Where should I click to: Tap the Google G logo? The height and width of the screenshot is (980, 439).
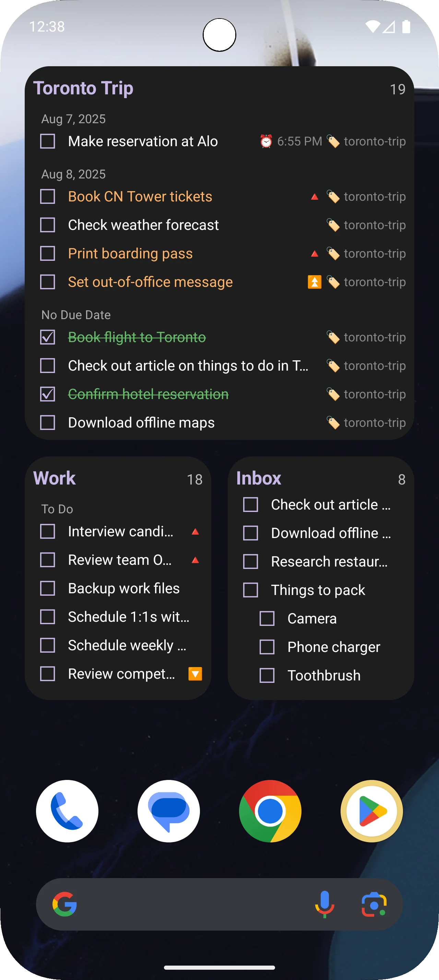coord(64,904)
